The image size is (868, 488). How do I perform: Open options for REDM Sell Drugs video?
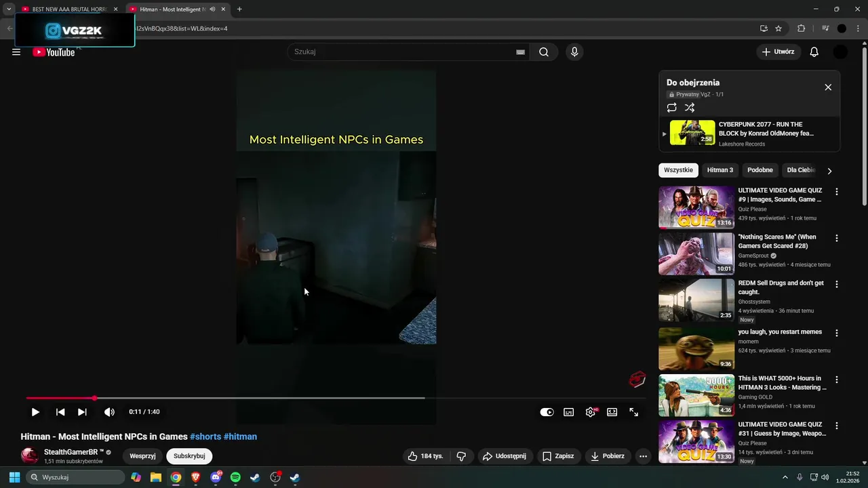click(x=836, y=284)
